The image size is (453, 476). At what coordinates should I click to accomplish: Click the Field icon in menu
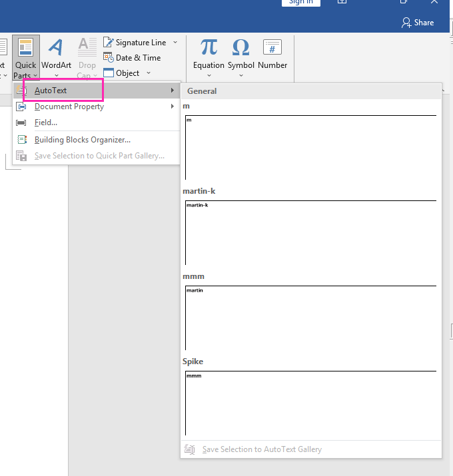click(21, 122)
